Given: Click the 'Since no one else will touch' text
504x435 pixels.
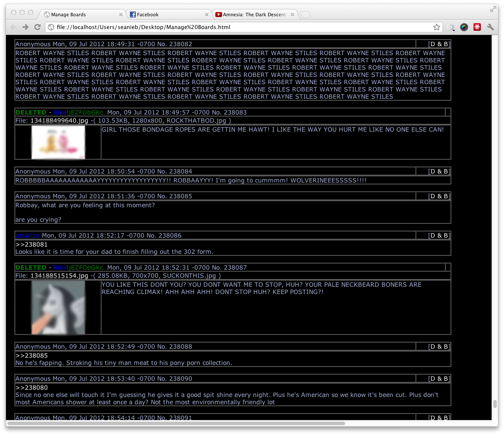Looking at the screenshot, I should coord(227,398).
